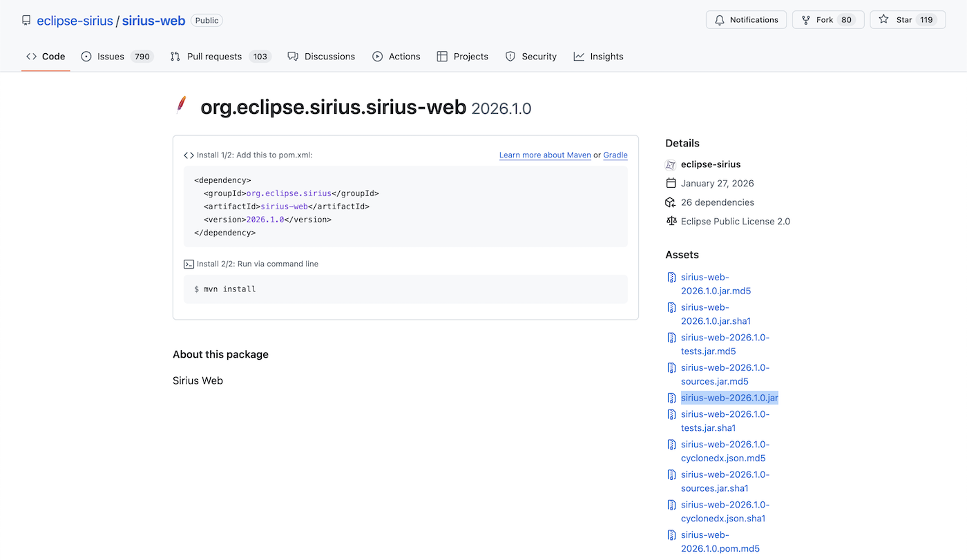
Task: Go to the Pull requests tab
Action: pos(220,57)
